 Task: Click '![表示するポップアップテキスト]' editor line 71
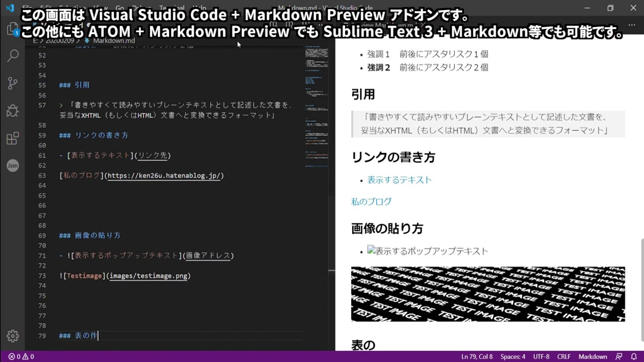[124, 255]
